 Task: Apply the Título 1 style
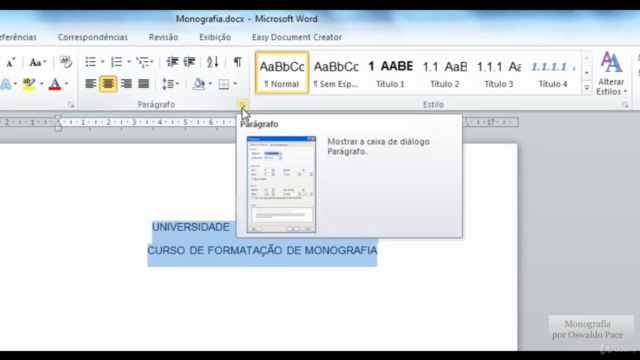pyautogui.click(x=390, y=73)
